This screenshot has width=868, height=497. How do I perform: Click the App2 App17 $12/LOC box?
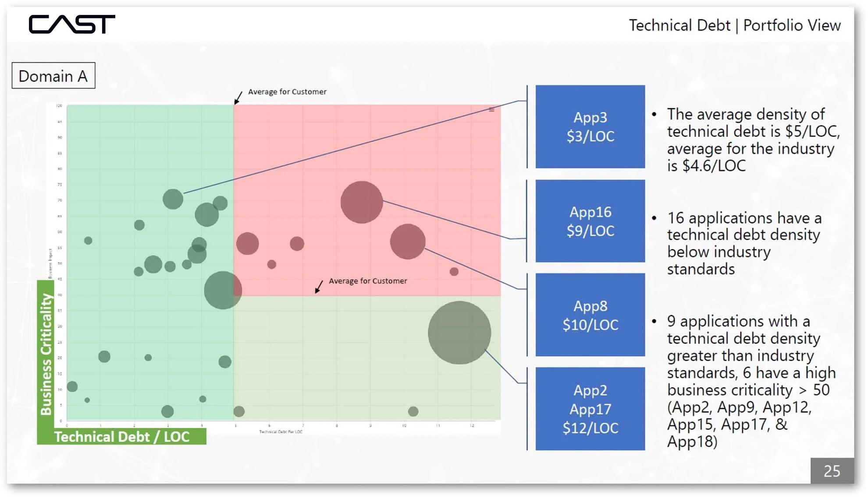point(590,408)
